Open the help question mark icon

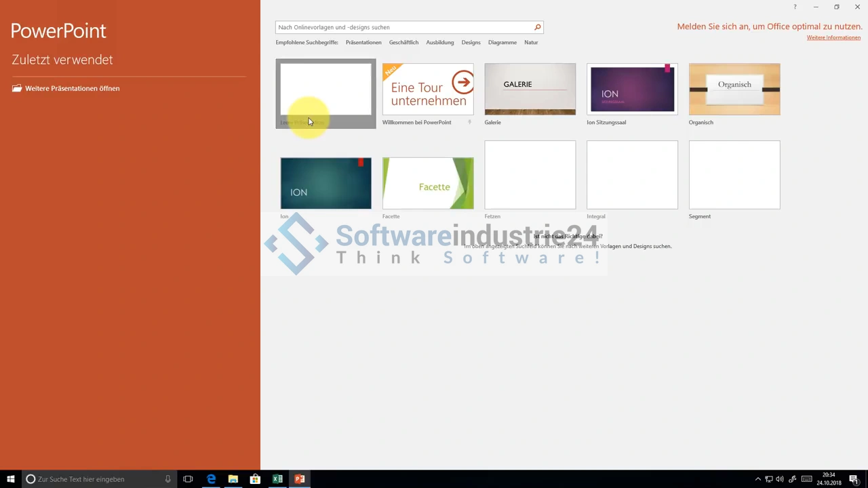pyautogui.click(x=795, y=7)
